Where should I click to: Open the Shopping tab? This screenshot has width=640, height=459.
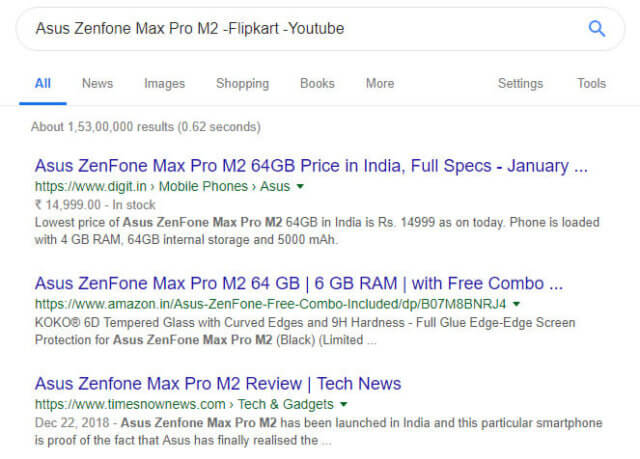pyautogui.click(x=242, y=83)
